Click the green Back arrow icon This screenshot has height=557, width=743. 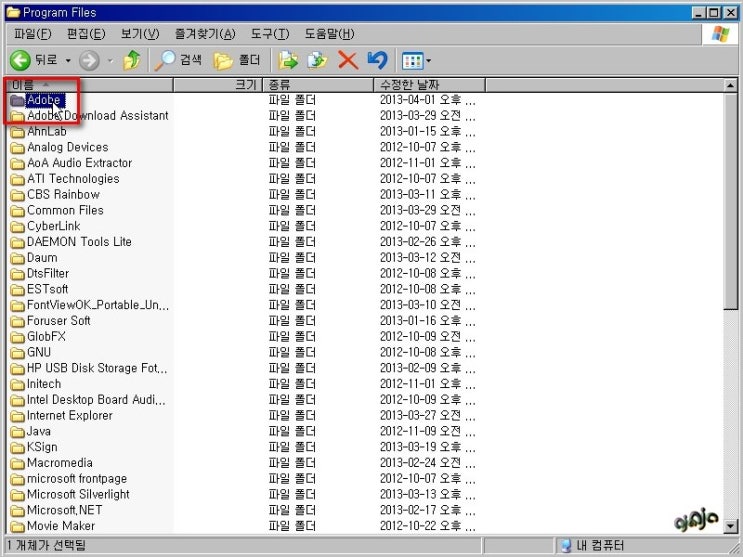click(20, 60)
